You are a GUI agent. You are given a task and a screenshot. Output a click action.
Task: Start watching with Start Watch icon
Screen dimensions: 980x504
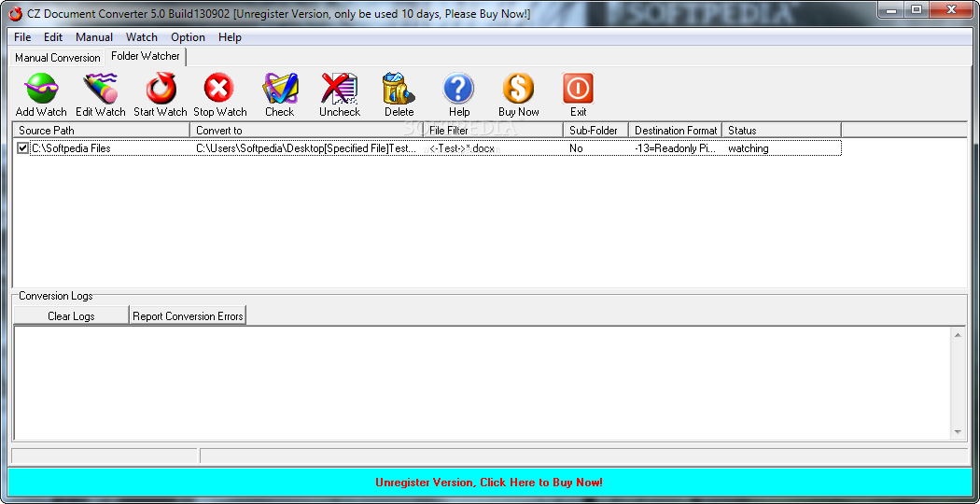[x=161, y=88]
